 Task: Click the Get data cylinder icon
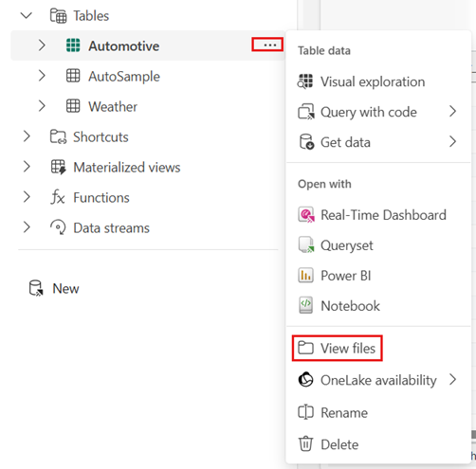pos(306,142)
